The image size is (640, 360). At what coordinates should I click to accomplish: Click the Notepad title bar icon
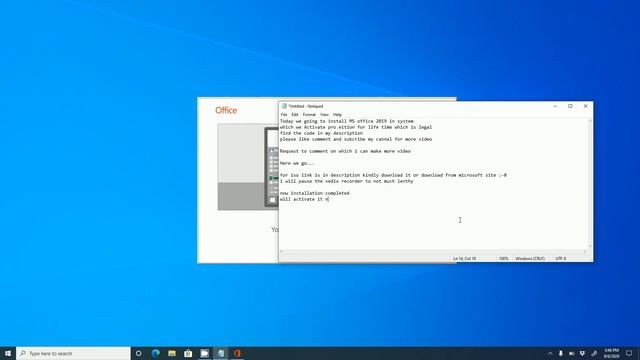tap(284, 106)
